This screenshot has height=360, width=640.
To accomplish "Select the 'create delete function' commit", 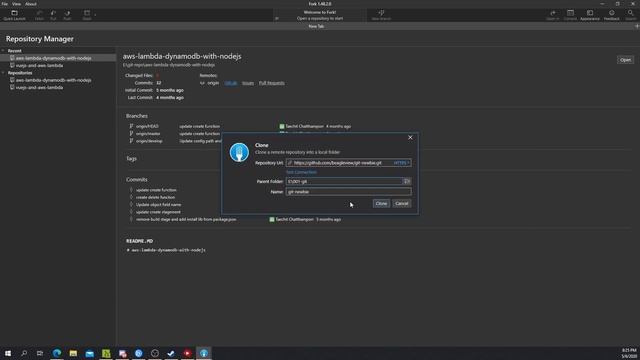I will point(156,197).
